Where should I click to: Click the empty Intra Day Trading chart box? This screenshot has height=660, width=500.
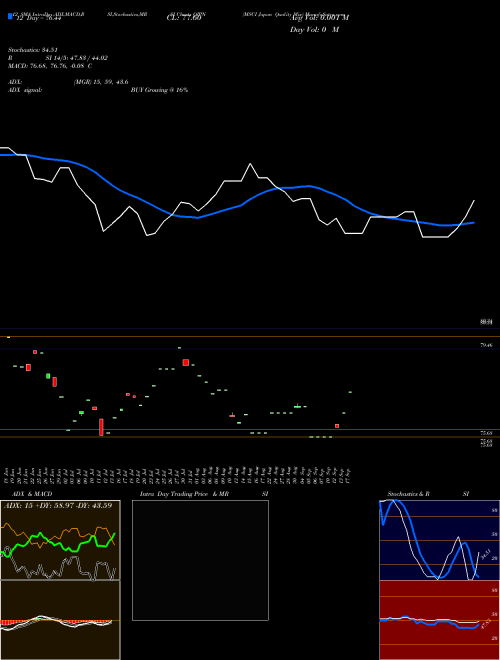(200, 560)
